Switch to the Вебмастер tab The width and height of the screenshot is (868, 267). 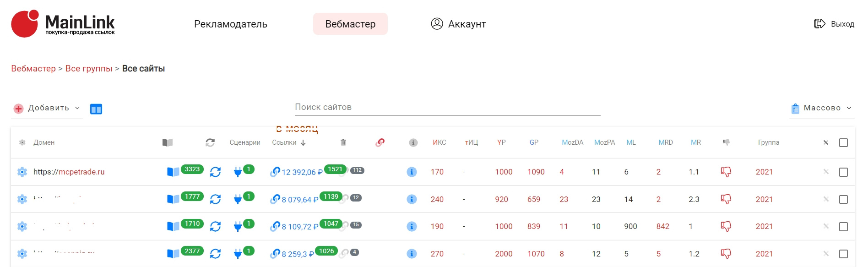click(x=350, y=24)
